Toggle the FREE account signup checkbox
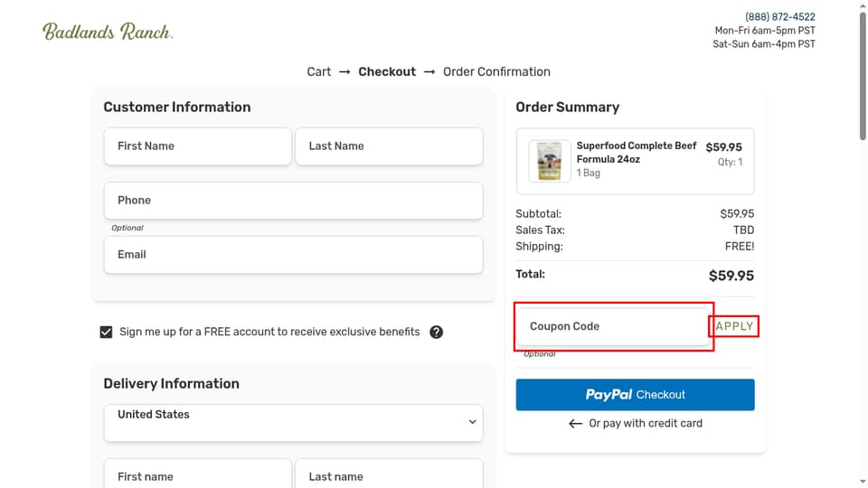This screenshot has height=488, width=868. click(106, 332)
